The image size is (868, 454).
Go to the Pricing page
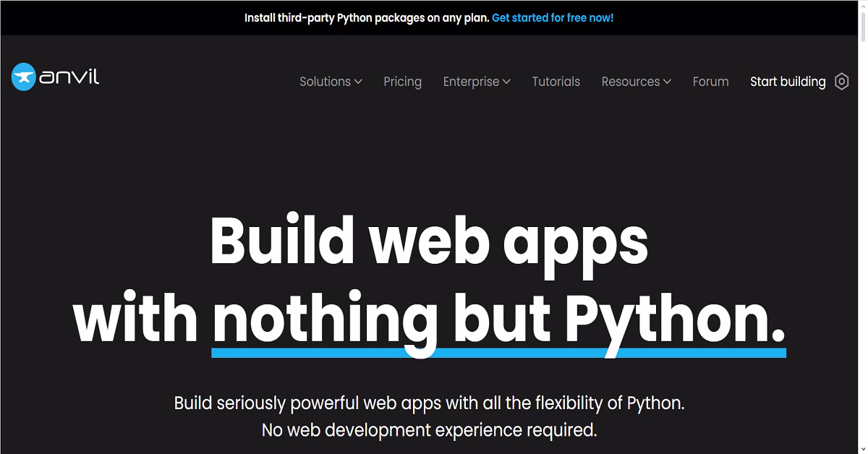[x=403, y=82]
